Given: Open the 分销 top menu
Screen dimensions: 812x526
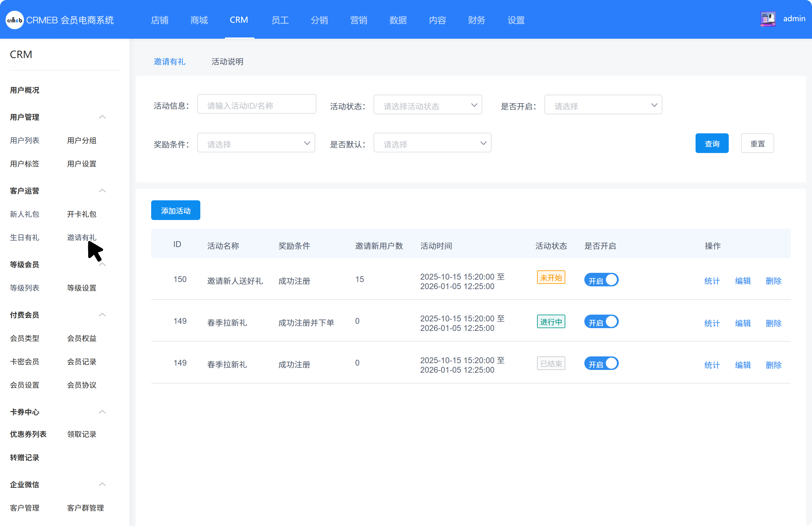Looking at the screenshot, I should coord(319,20).
